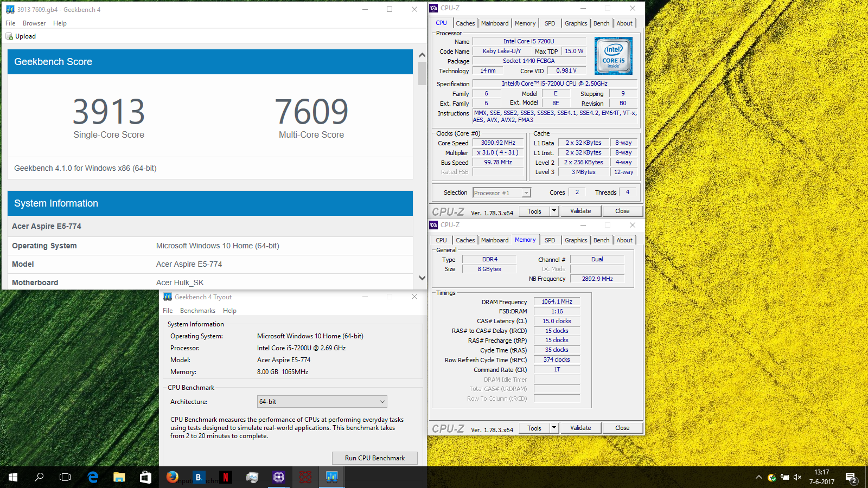The image size is (868, 488).
Task: Click the Geekbench results scrollbar thumb
Action: pos(422,73)
